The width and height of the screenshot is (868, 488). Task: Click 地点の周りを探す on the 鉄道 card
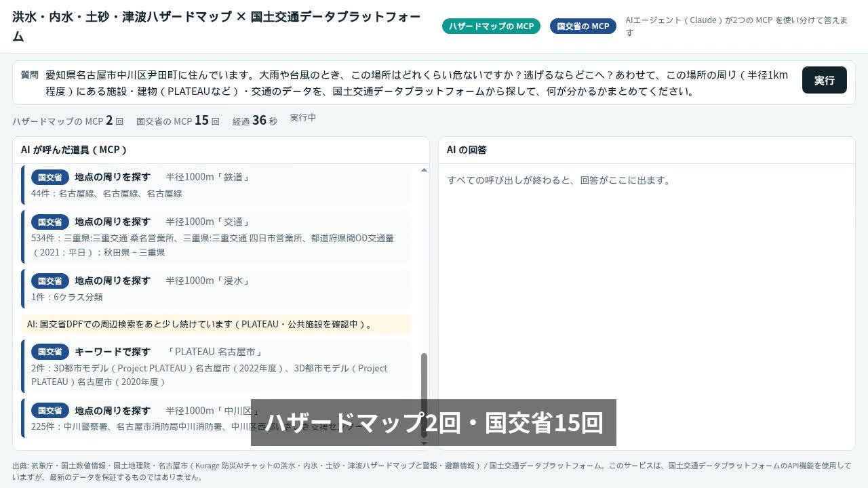113,177
